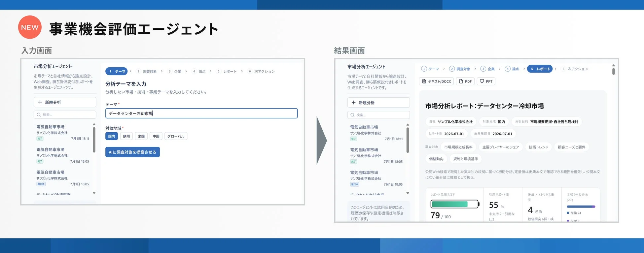Image resolution: width=644 pixels, height=253 pixels.
Task: Go back to step 3 企業 in result screen
Action: point(487,69)
